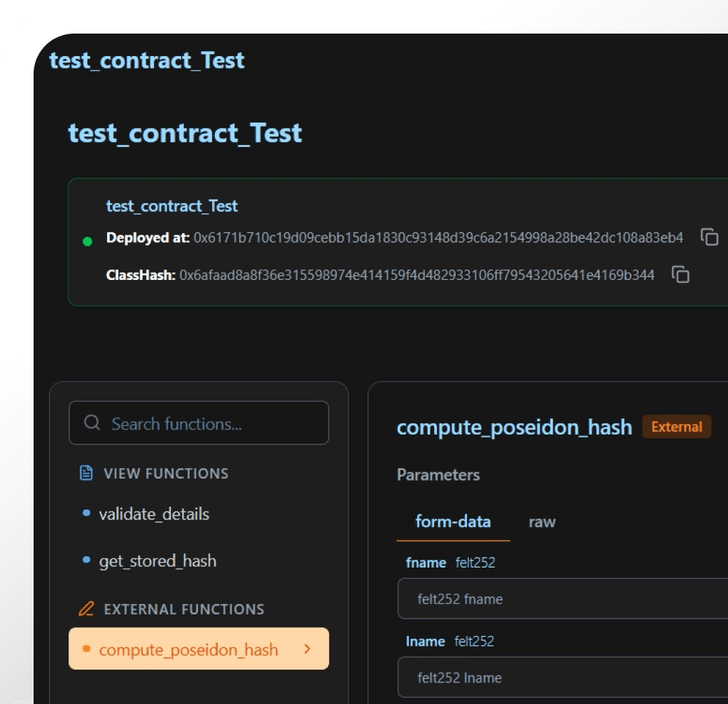
Task: Copy the ClassHash value
Action: [x=680, y=274]
